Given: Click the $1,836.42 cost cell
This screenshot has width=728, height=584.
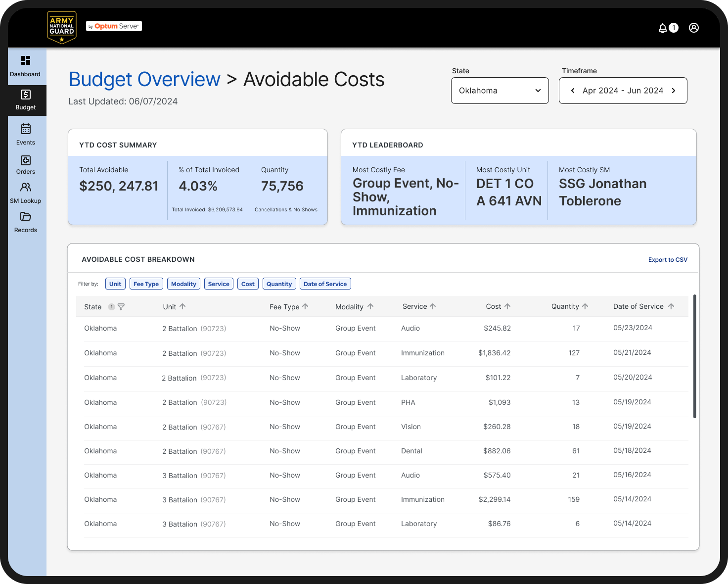Looking at the screenshot, I should click(495, 353).
